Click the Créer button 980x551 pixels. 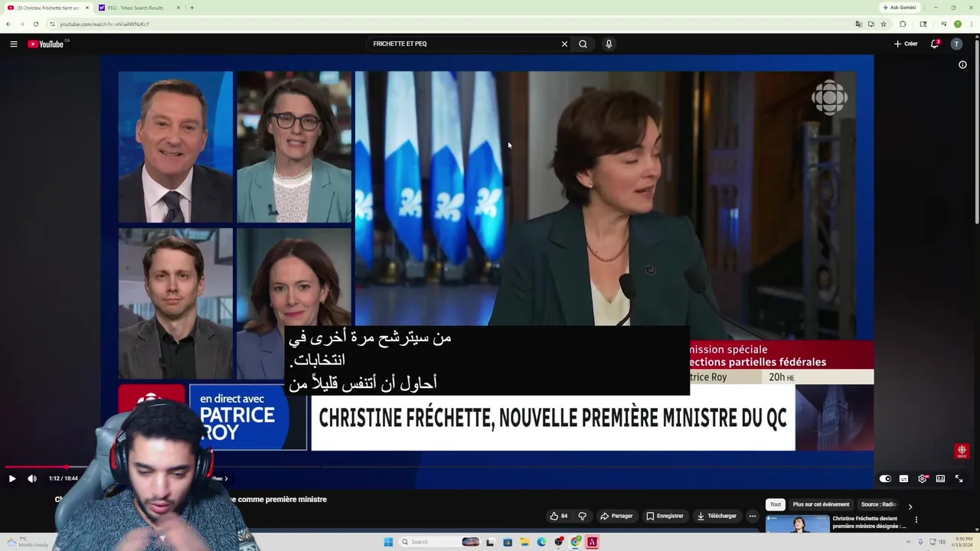(906, 44)
